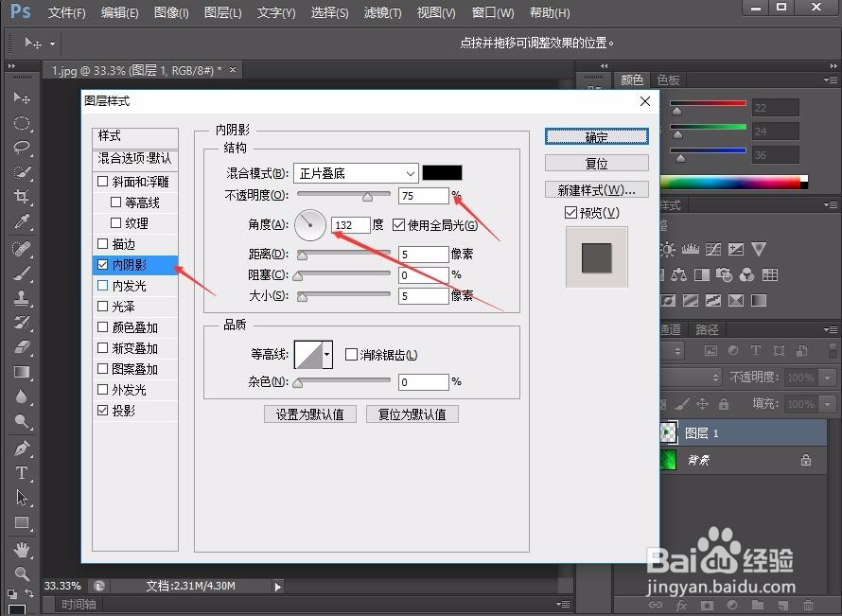Uncheck the 使用全局光 option
This screenshot has height=616, width=842.
tap(398, 224)
